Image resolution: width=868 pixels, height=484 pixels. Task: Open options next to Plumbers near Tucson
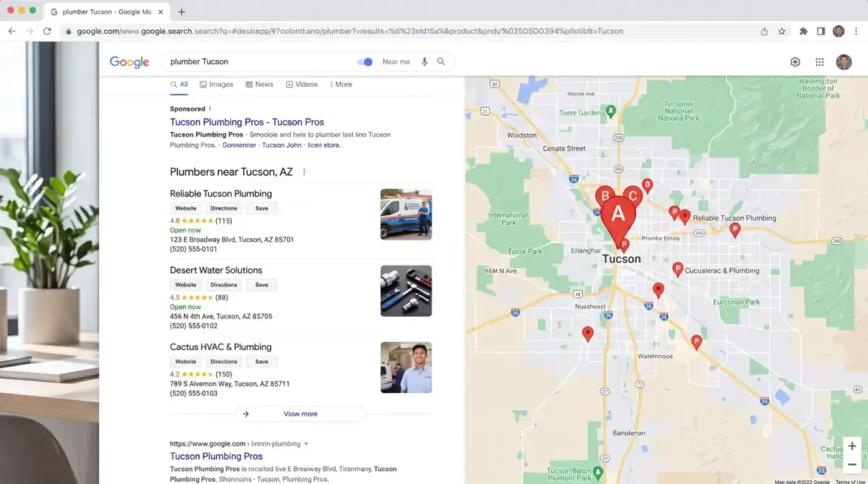coord(304,172)
